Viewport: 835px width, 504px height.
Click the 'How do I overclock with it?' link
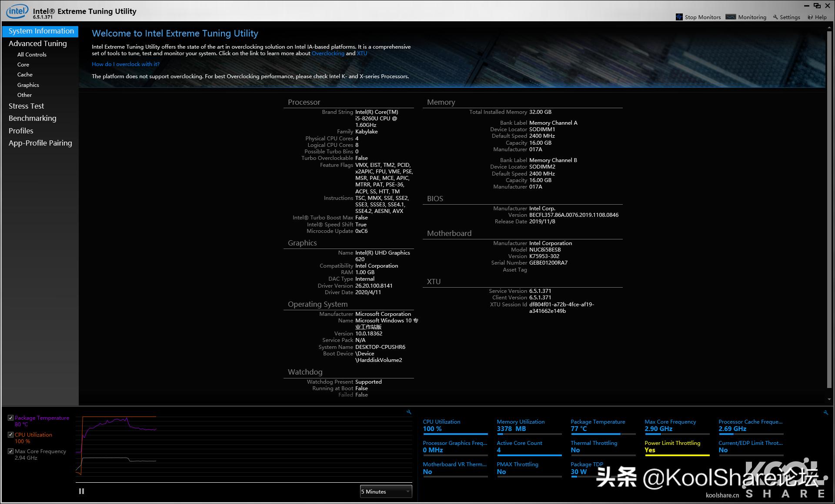click(125, 64)
